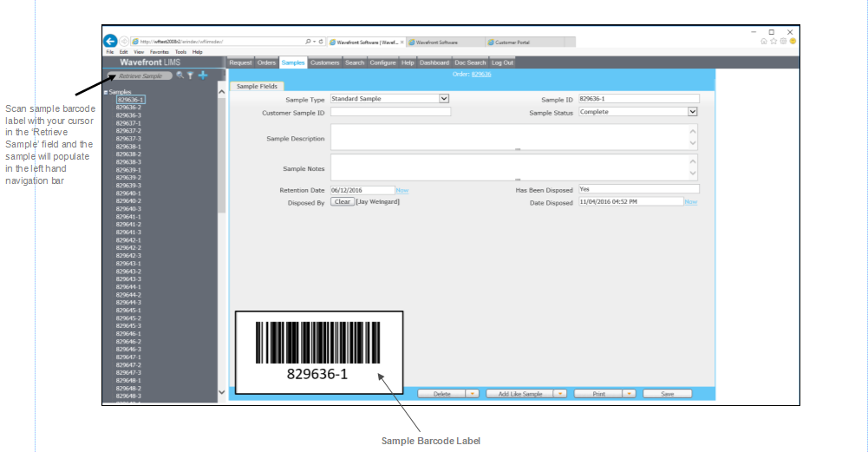The width and height of the screenshot is (868, 452).
Task: Open the blank new tab button
Action: coord(570,43)
